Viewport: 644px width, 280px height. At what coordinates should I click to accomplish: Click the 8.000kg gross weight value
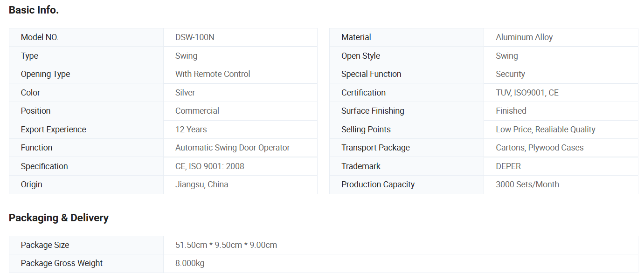pyautogui.click(x=190, y=263)
